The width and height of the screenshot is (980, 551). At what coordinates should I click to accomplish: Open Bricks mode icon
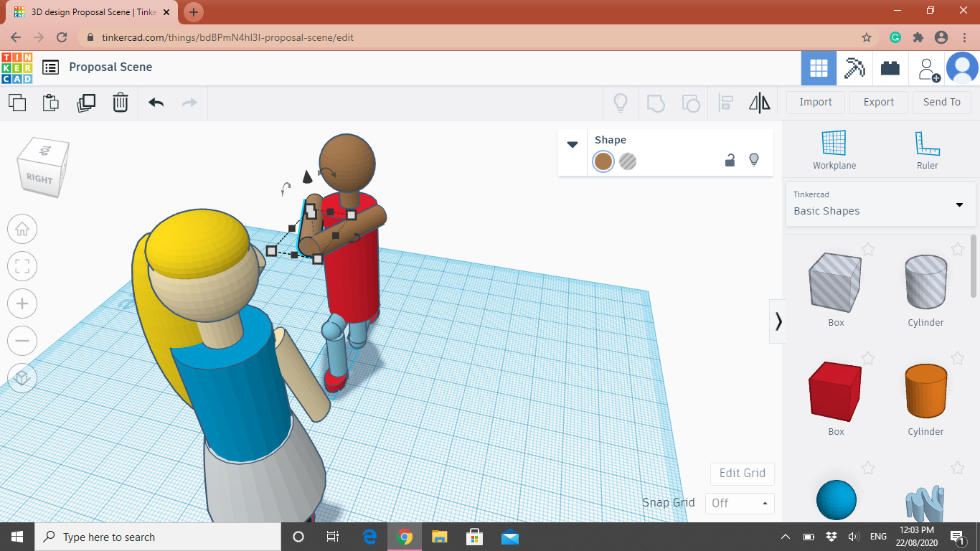(890, 68)
